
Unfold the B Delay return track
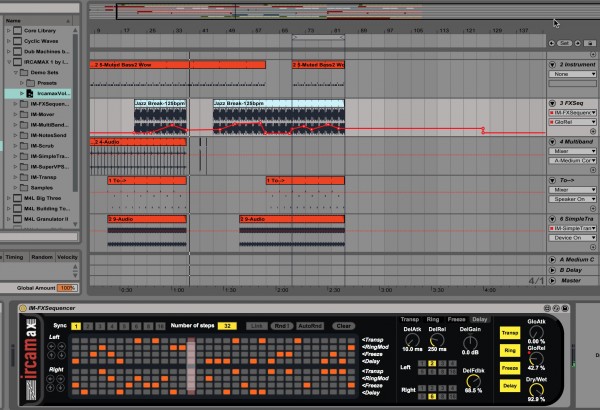[x=552, y=270]
